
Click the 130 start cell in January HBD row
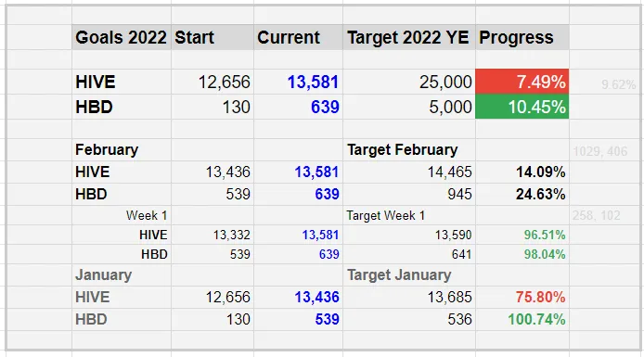coord(213,319)
